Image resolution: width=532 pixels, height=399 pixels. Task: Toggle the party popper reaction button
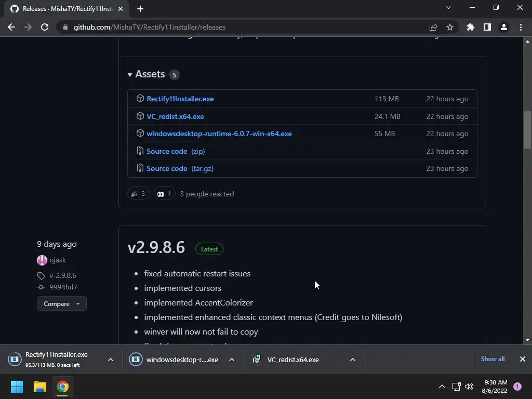(x=138, y=193)
